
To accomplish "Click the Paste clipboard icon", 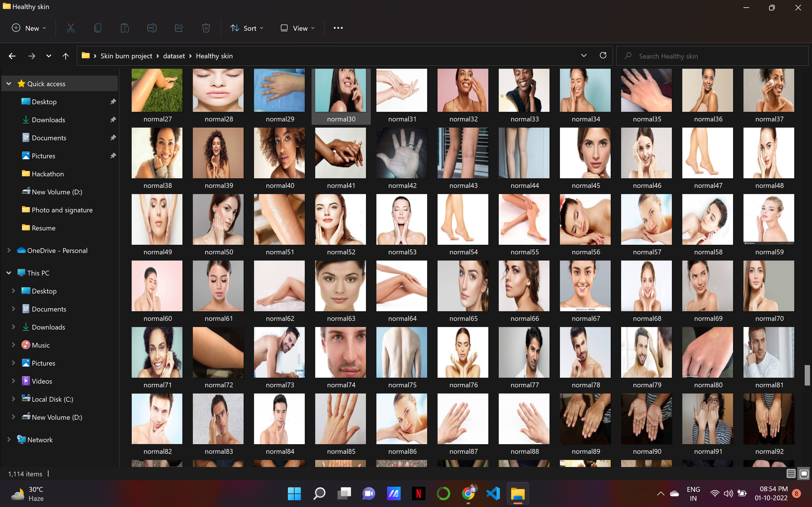I will (x=125, y=28).
